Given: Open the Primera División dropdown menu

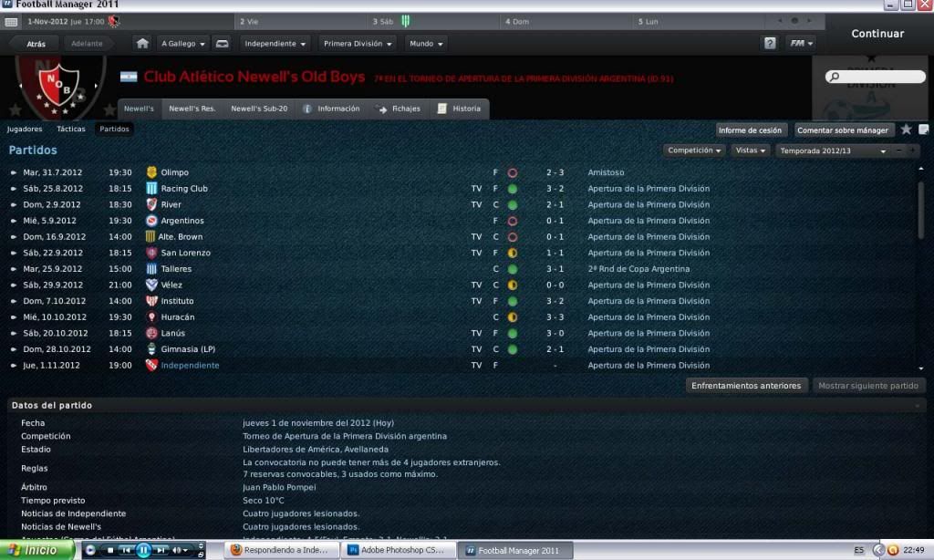Looking at the screenshot, I should (x=358, y=44).
